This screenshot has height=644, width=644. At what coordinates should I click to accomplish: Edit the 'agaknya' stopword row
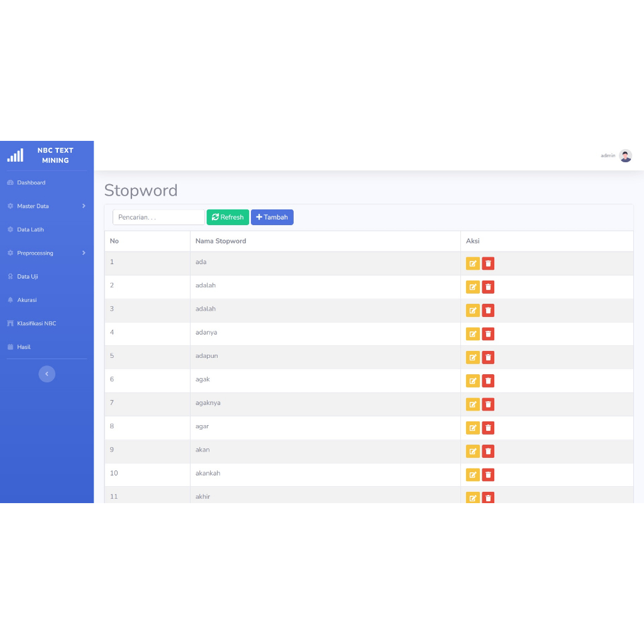click(x=472, y=404)
